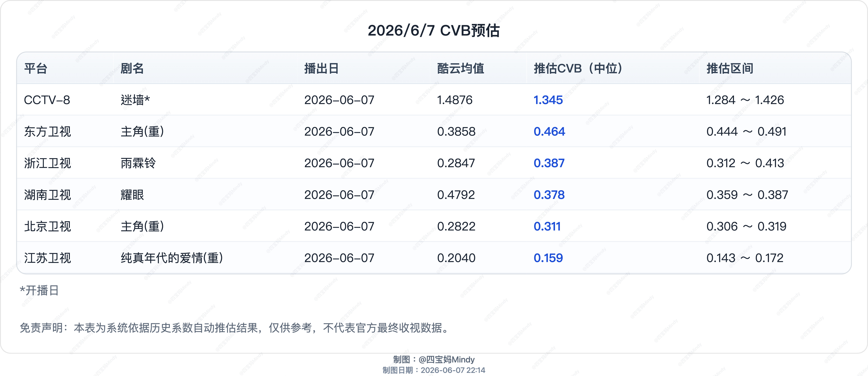Click the range '0.444 ~ 0.491'

[746, 132]
